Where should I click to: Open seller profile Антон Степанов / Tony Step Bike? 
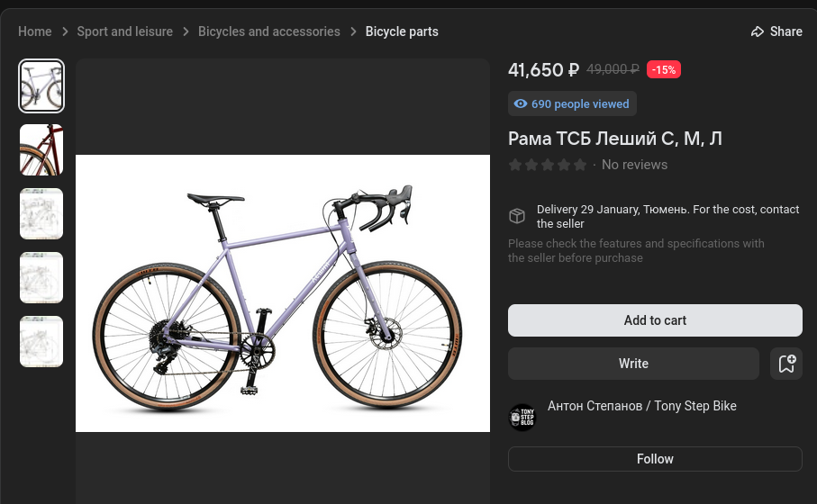(x=642, y=406)
